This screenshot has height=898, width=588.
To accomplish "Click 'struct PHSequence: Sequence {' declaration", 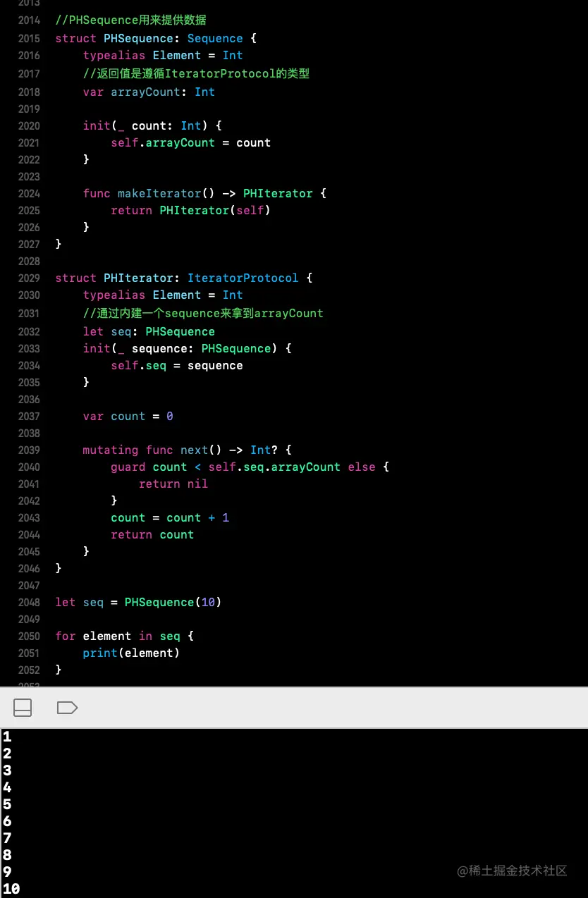I will pos(156,39).
